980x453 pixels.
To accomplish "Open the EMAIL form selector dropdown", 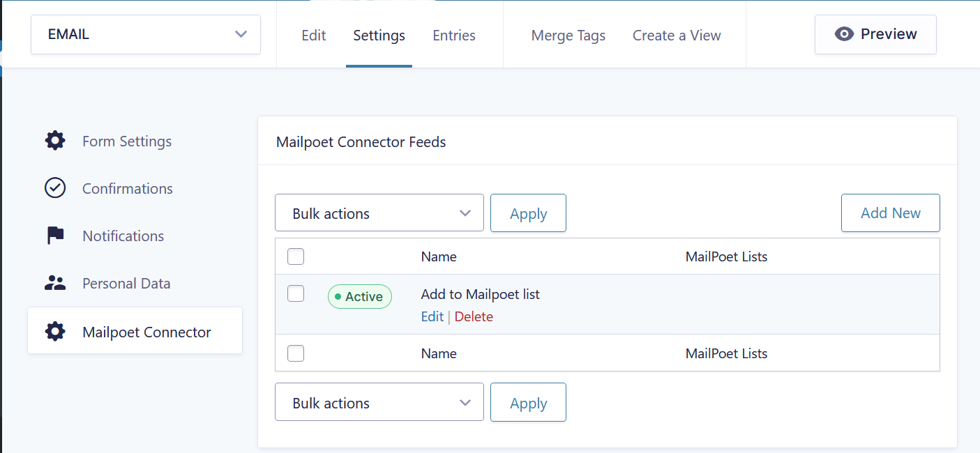I will coord(145,34).
